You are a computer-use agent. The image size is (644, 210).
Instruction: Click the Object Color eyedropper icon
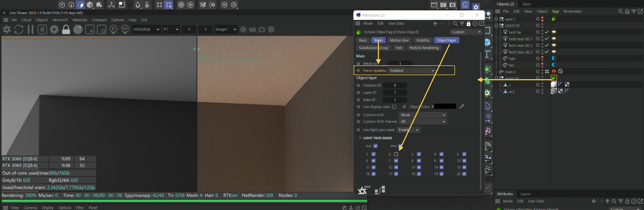point(462,106)
